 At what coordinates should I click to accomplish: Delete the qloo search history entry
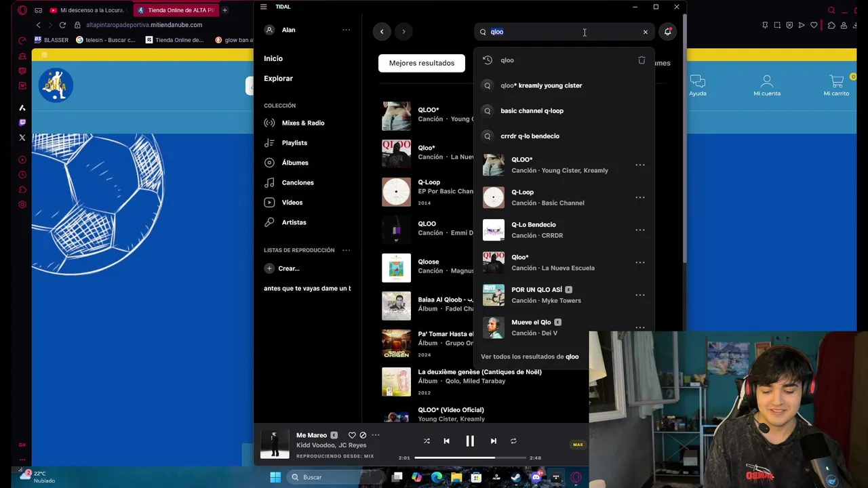642,60
